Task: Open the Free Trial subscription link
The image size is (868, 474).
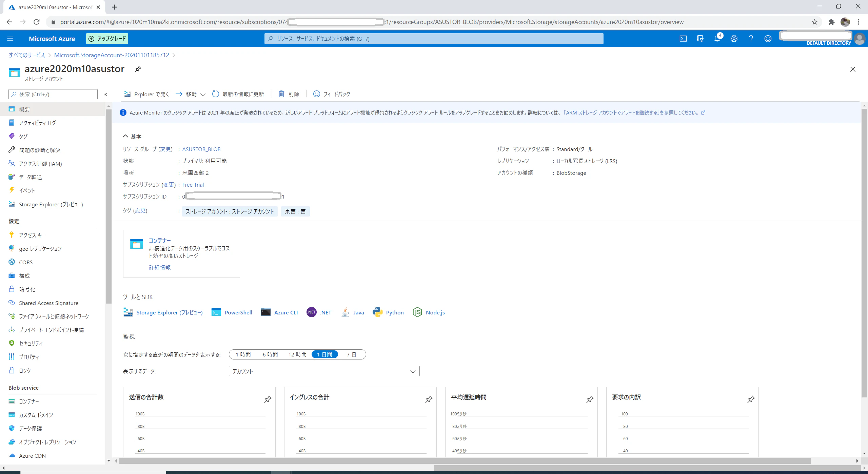Action: click(x=193, y=185)
